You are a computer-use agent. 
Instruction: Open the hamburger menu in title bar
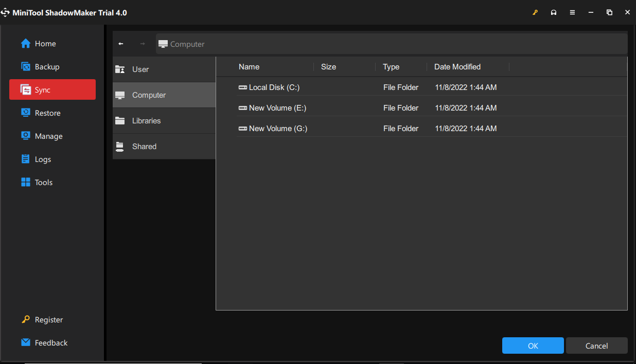click(x=572, y=12)
